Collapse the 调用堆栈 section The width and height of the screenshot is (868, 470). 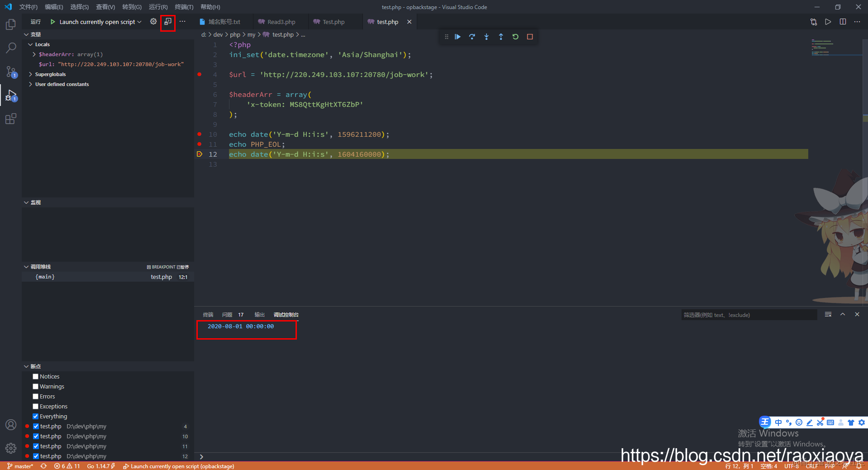tap(26, 267)
